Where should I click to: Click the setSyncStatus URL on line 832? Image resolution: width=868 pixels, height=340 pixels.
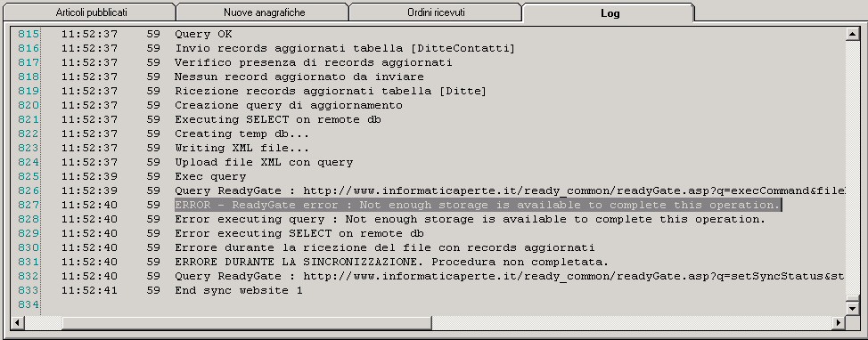[x=574, y=276]
